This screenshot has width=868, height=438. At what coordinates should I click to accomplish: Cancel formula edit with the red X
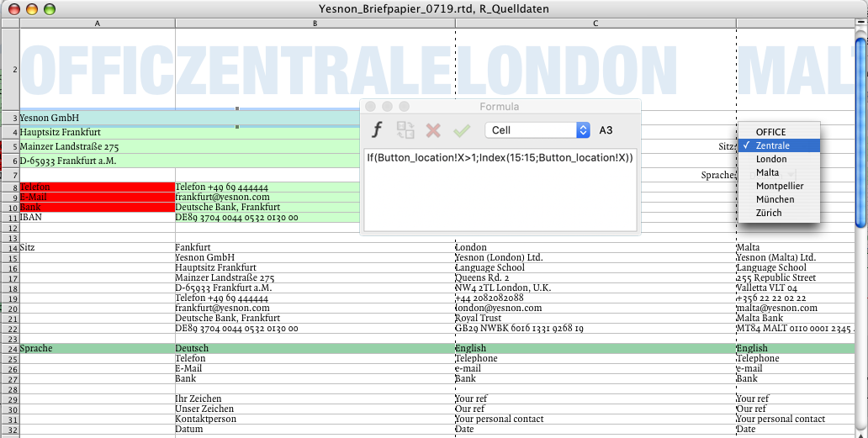[433, 130]
